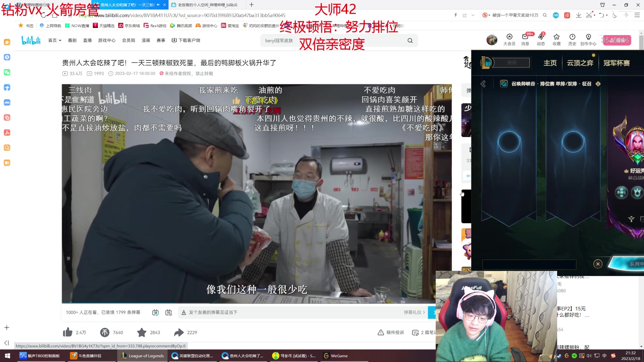This screenshot has height=362, width=644.
Task: Open the 动态 feed icon
Action: (541, 40)
